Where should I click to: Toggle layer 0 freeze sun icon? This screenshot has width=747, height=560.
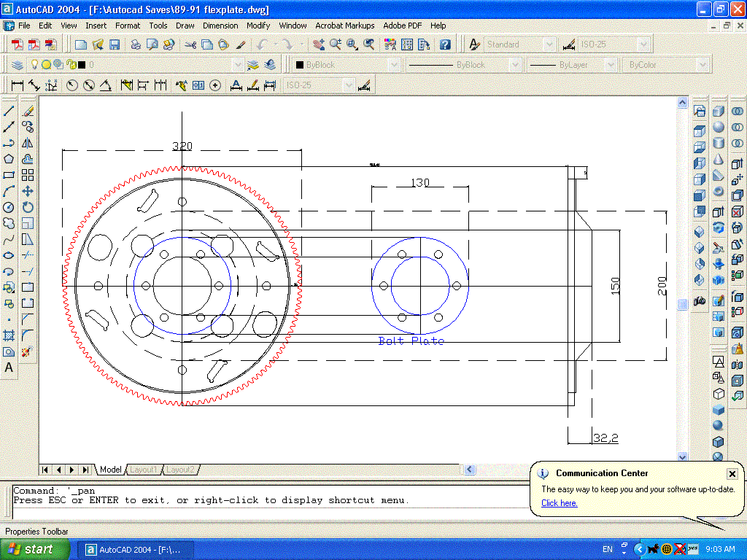pos(45,65)
